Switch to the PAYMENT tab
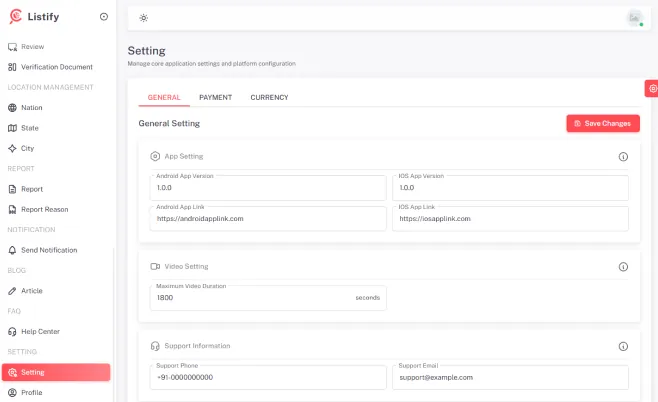The height and width of the screenshot is (402, 658). (x=215, y=97)
